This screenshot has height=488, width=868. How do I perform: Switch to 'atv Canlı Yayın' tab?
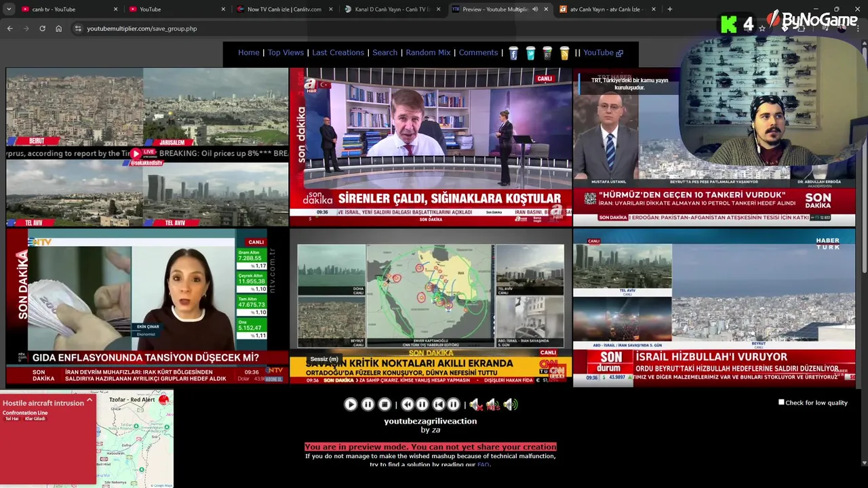point(608,9)
